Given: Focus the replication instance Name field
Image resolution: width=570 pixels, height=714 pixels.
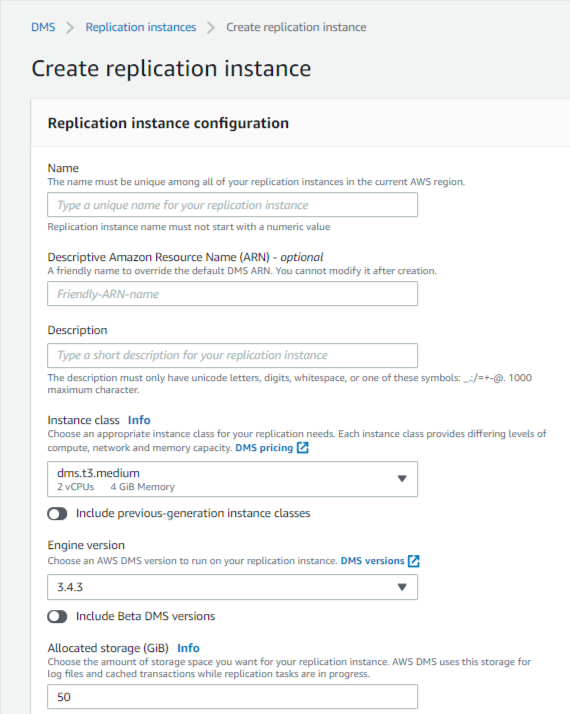Looking at the screenshot, I should pyautogui.click(x=232, y=205).
